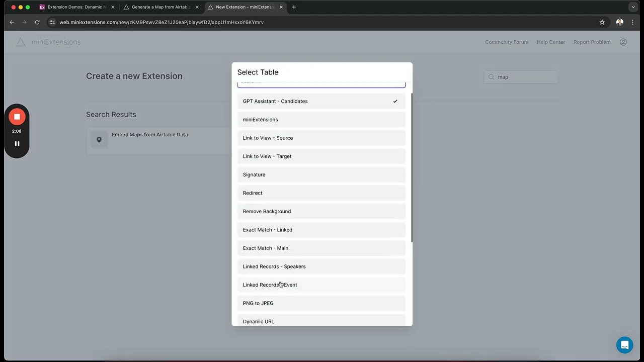Screen dimensions: 644x362
Task: Select Link to View - Target table
Action: [321, 156]
